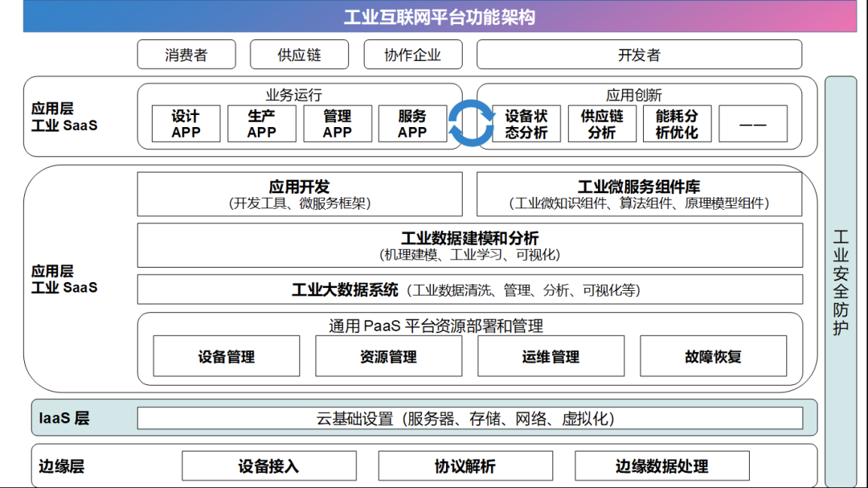Screen dimensions: 868x488
Task: Click the 管理 APP block
Action: (337, 124)
